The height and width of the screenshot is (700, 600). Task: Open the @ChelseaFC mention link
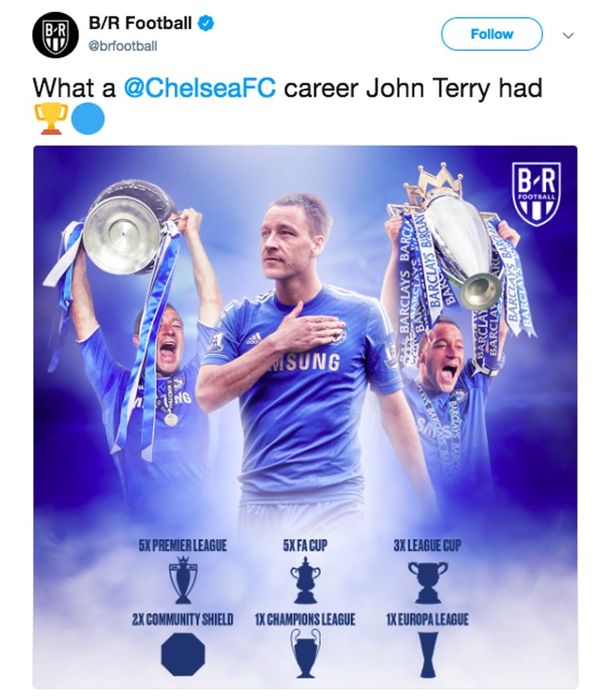[x=199, y=88]
